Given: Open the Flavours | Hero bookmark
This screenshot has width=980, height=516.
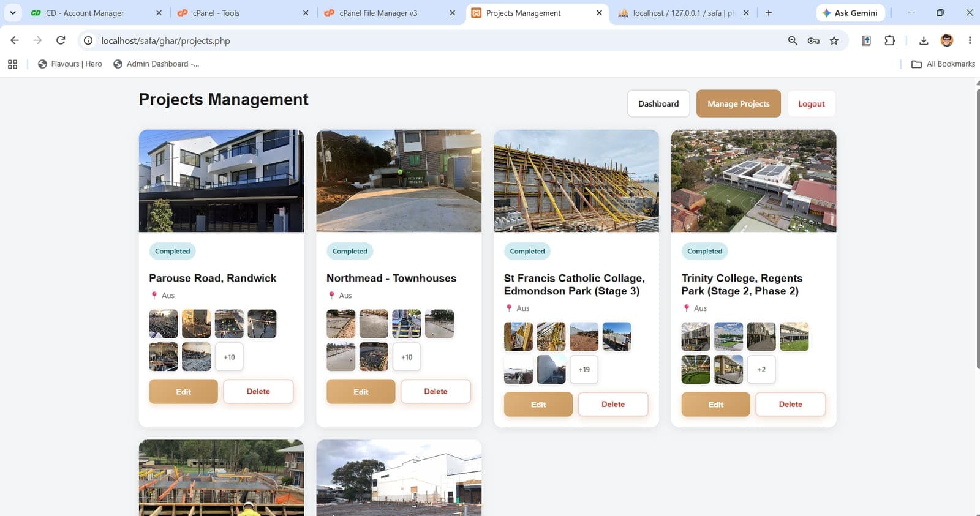Looking at the screenshot, I should (70, 64).
